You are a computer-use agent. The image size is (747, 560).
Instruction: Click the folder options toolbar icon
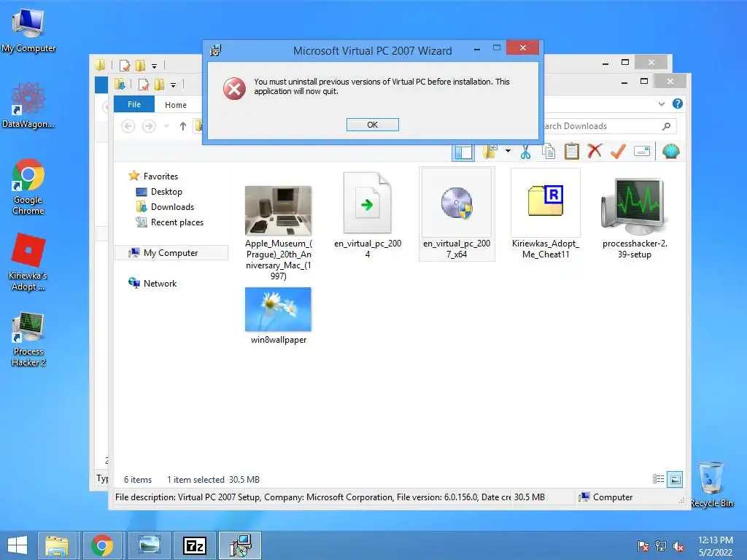pos(489,152)
